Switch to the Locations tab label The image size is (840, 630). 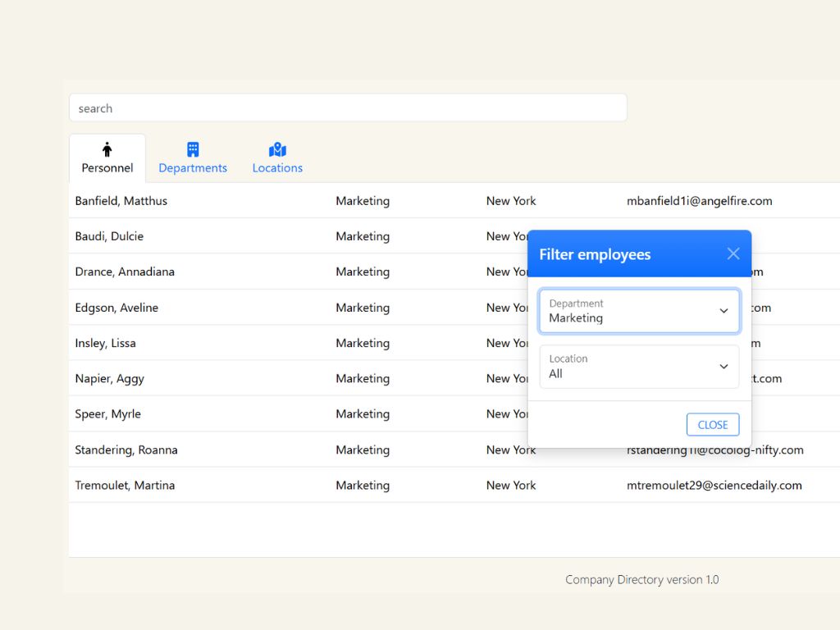pos(277,168)
